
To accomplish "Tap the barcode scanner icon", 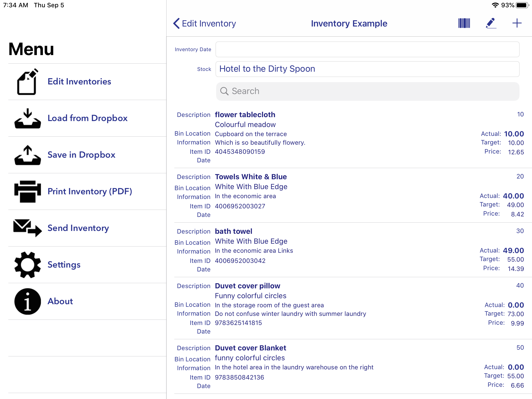I will [x=464, y=23].
